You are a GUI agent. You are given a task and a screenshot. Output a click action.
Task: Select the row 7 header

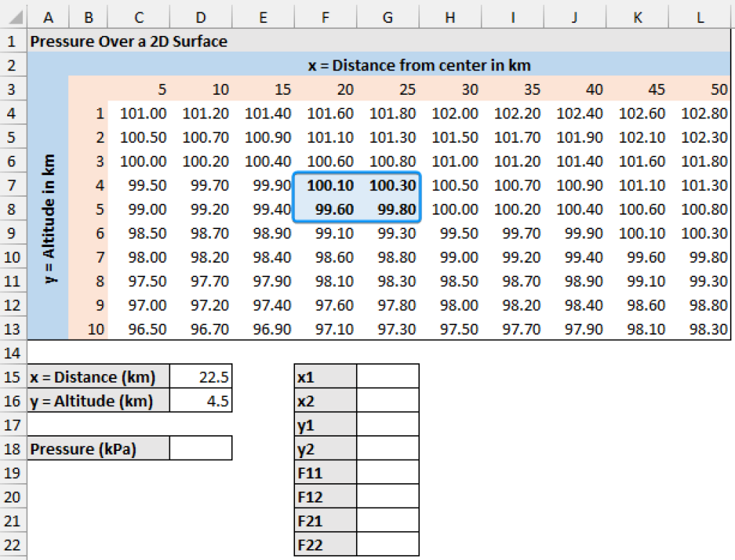coord(13,185)
